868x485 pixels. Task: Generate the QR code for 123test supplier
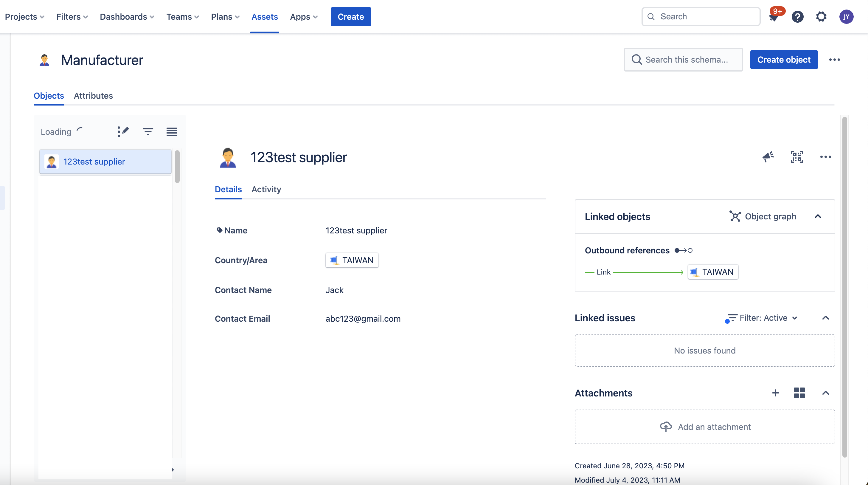coord(796,157)
